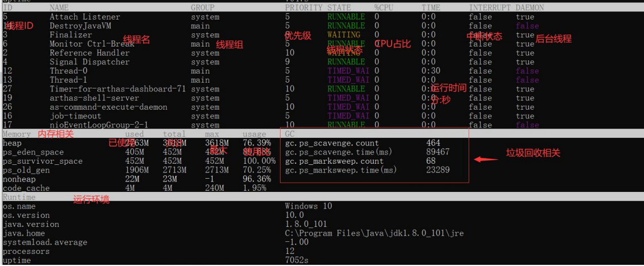Select the "arthas-shell-server" thread name
This screenshot has width=644, height=266.
click(94, 98)
